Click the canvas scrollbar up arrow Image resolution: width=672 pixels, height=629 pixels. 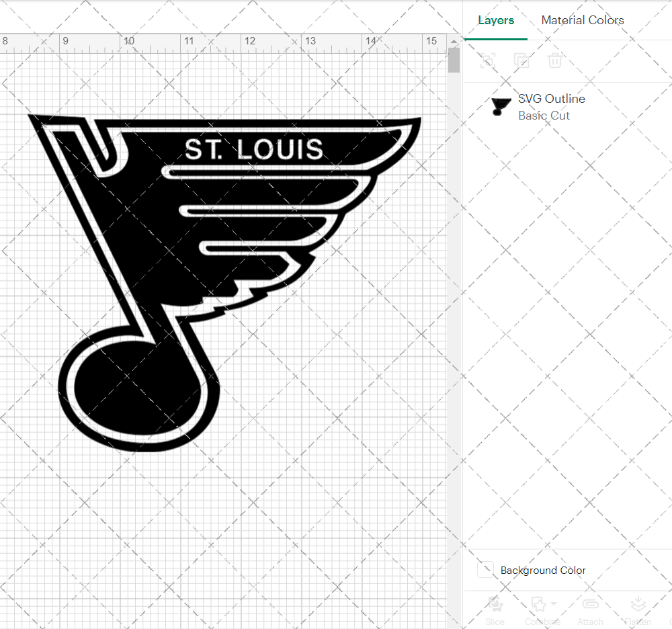454,42
